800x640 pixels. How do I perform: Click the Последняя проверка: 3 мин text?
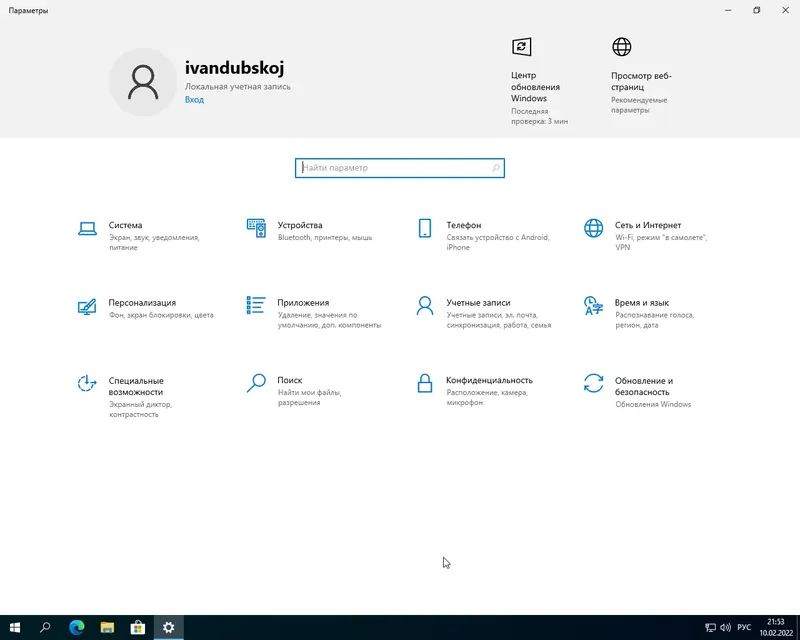pos(539,116)
